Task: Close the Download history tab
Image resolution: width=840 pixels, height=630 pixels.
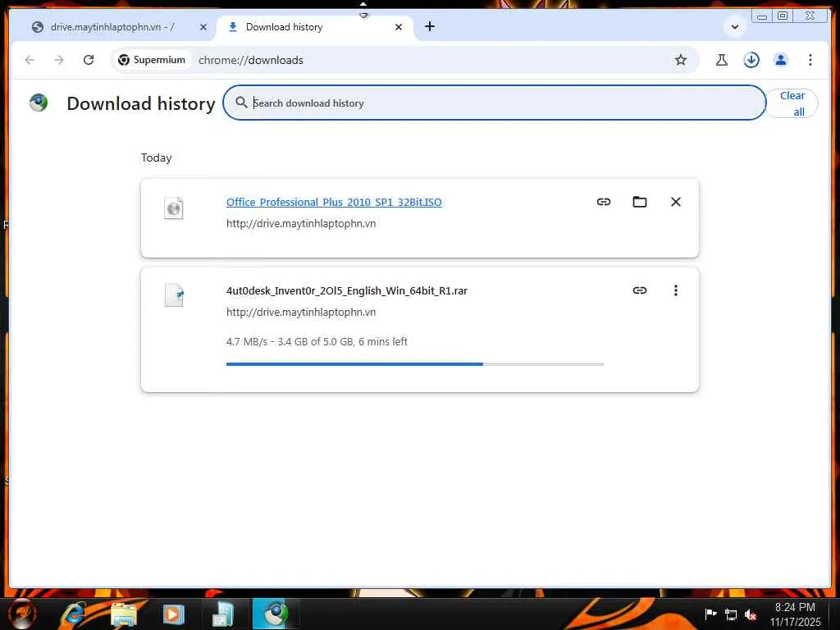Action: coord(398,27)
